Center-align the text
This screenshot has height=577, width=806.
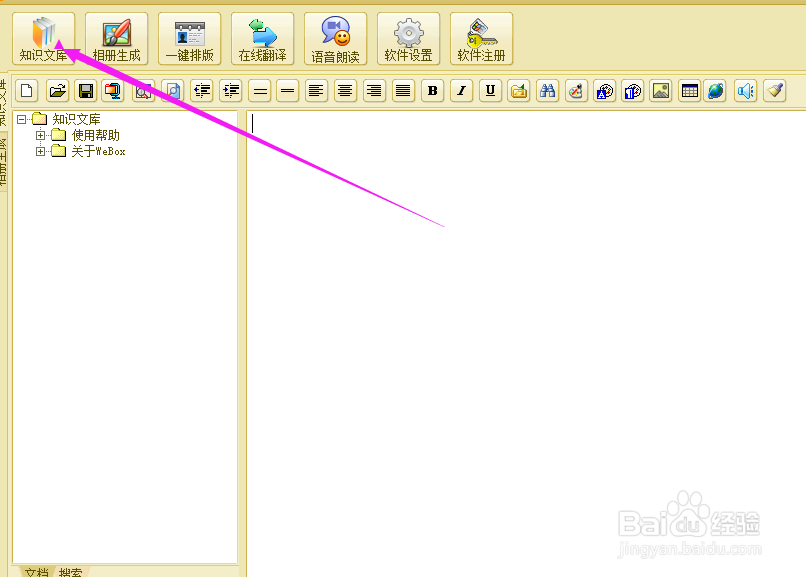point(345,91)
